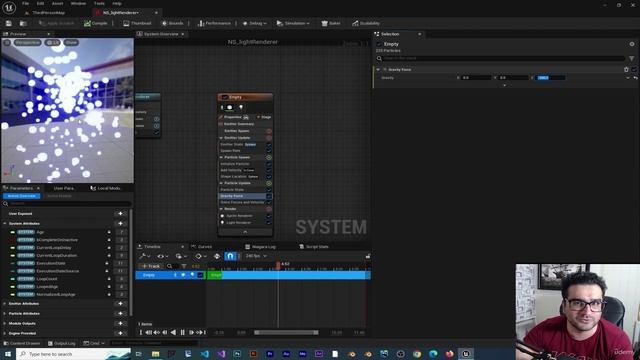Toggle the Initialize Particle module checkbox
This screenshot has width=640, height=360.
(x=269, y=164)
